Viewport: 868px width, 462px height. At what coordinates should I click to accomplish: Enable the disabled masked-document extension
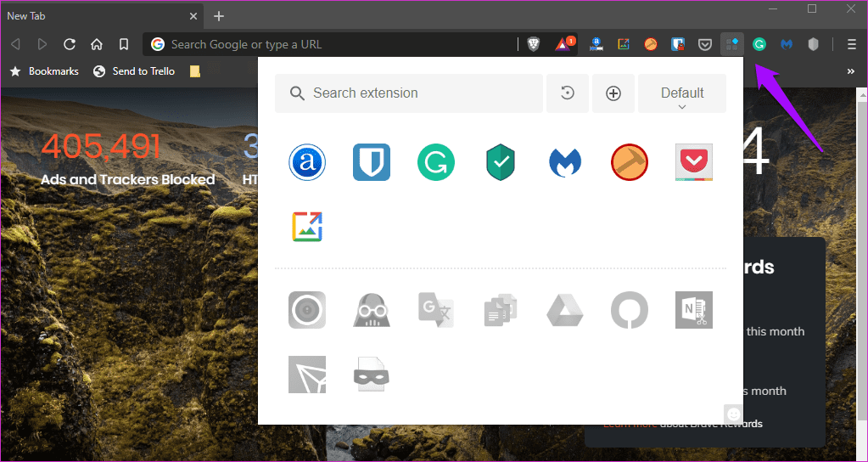372,375
